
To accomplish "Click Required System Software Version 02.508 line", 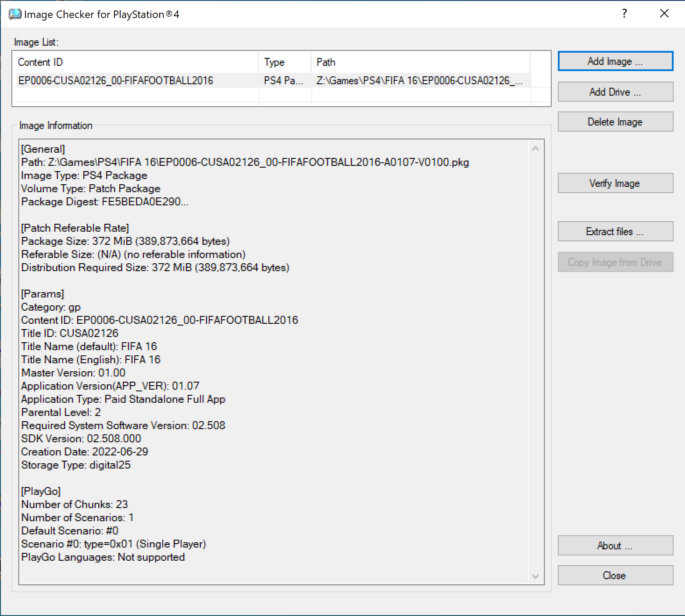I will click(x=123, y=426).
